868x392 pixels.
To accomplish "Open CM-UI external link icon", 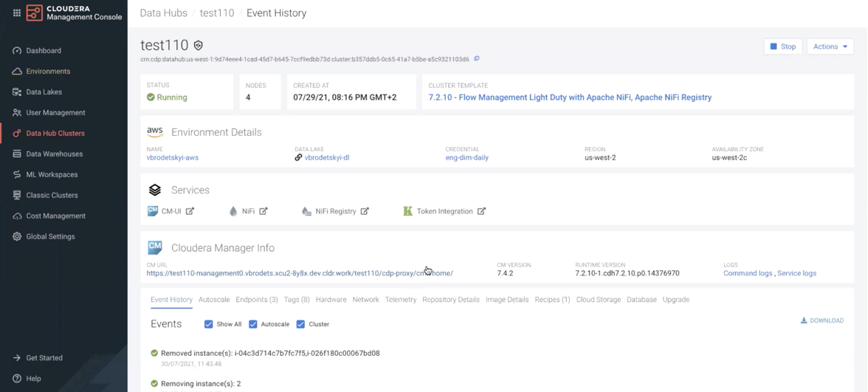I will (x=190, y=211).
